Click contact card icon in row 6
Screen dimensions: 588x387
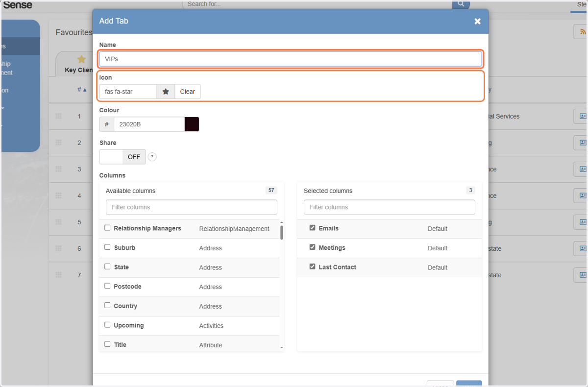[x=582, y=248]
